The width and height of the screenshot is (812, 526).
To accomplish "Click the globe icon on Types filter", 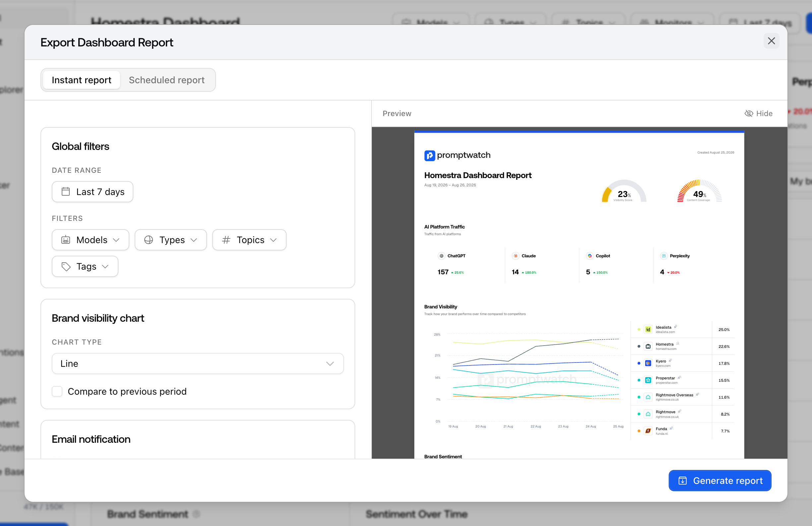I will pos(148,240).
